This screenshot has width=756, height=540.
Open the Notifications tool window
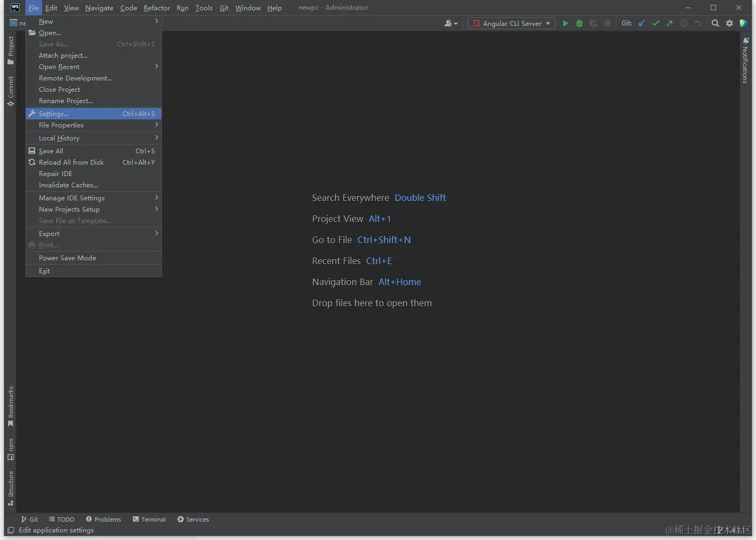pyautogui.click(x=746, y=60)
